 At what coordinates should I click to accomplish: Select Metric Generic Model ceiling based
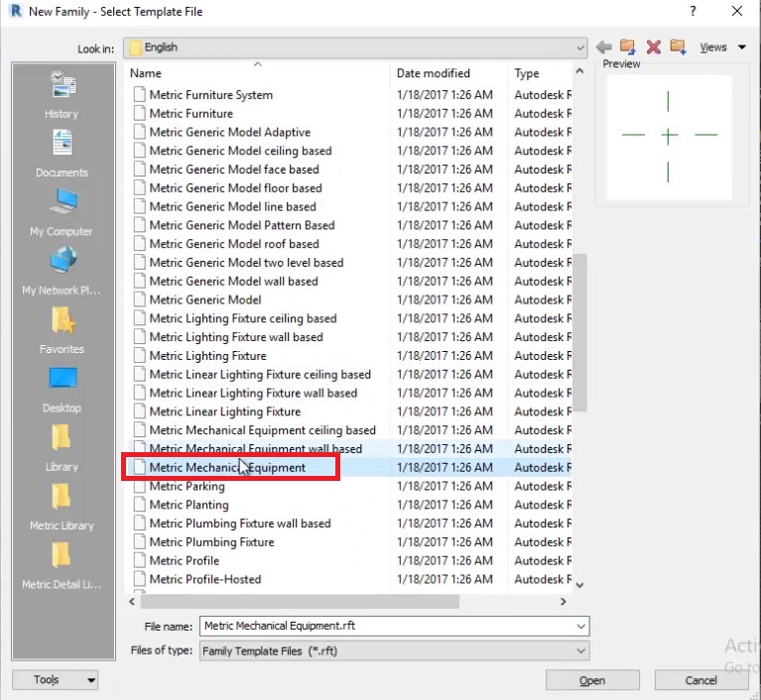(240, 151)
